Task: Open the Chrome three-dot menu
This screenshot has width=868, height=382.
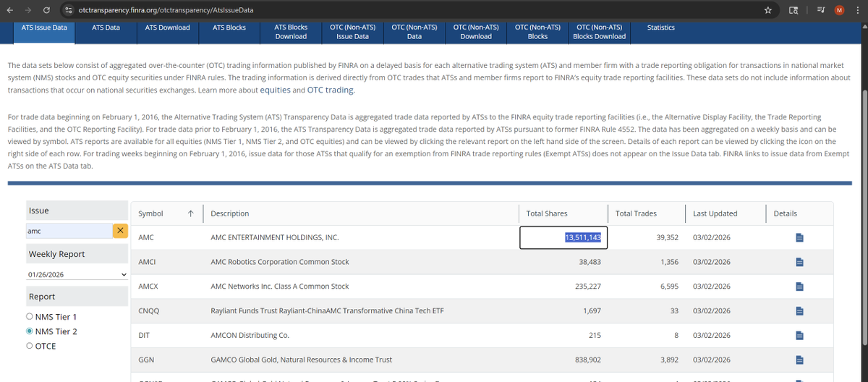Action: point(856,10)
